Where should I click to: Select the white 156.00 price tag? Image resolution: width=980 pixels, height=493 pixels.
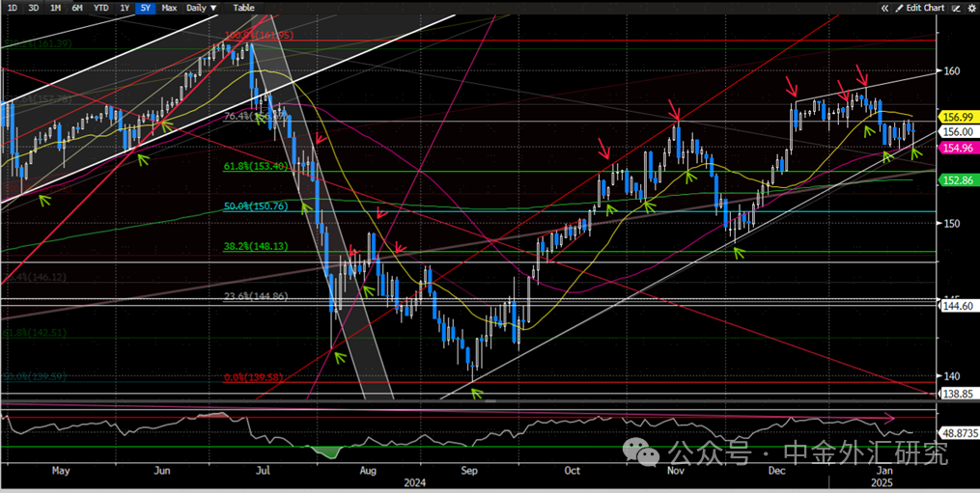958,132
